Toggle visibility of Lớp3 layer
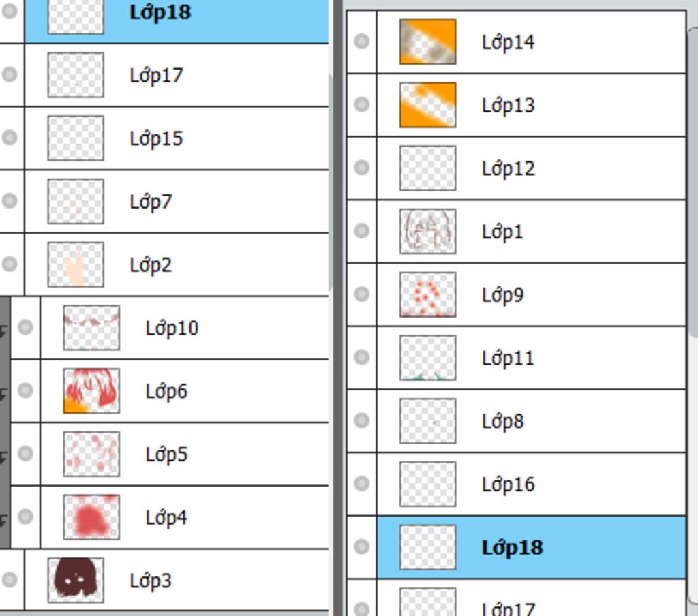Viewport: 698px width, 616px height. tap(10, 579)
